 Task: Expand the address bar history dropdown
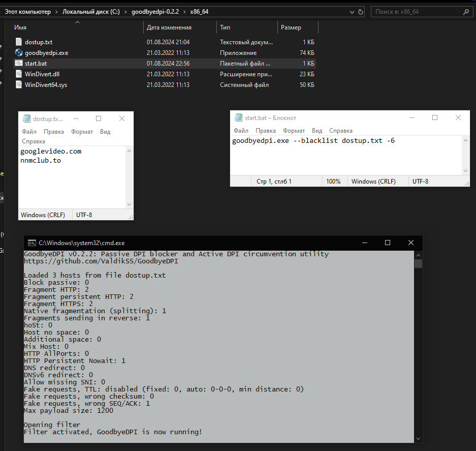[x=352, y=12]
